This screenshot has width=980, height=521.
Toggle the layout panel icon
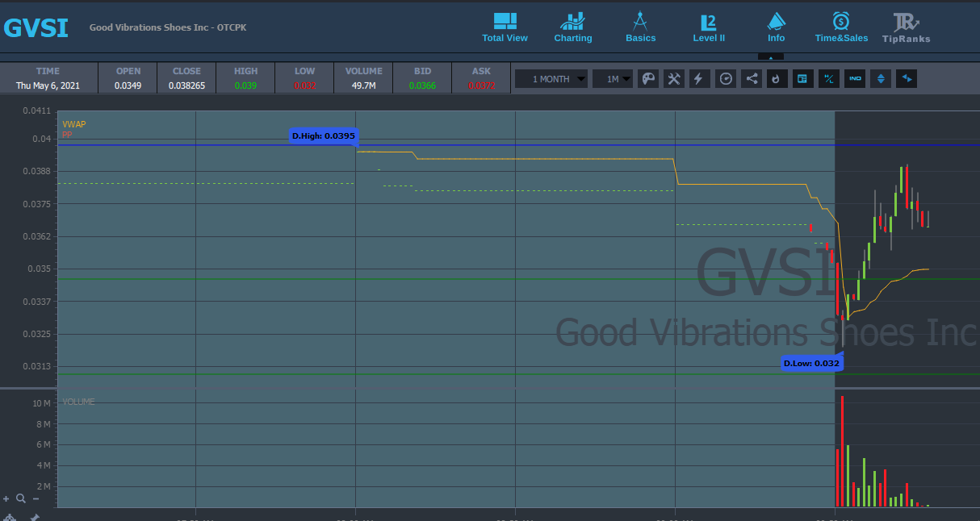[802, 79]
